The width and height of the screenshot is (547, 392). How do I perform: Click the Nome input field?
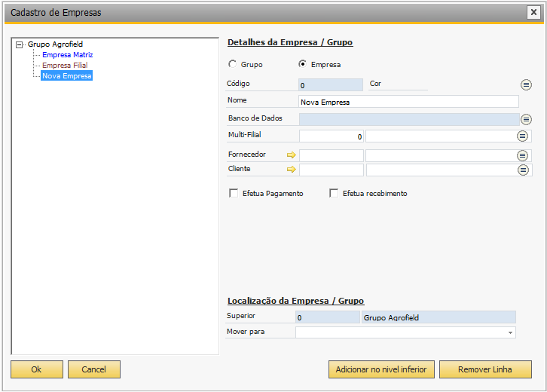click(x=408, y=102)
